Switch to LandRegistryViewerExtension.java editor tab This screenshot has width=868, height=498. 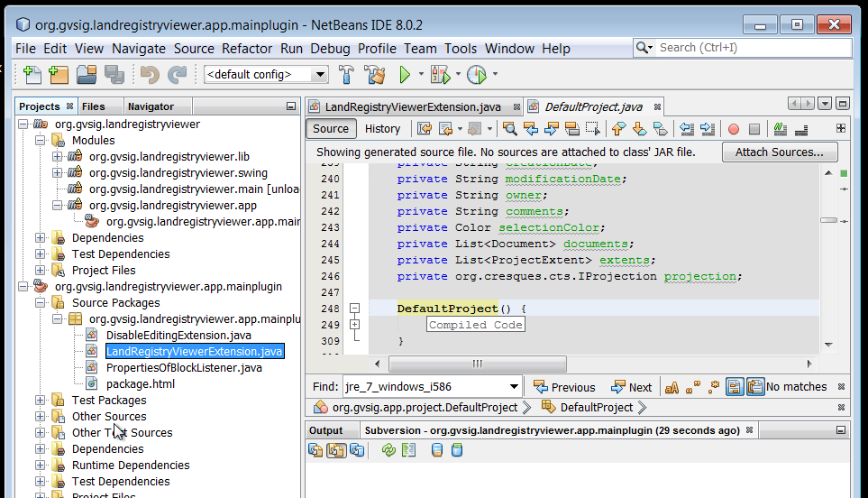[x=412, y=106]
